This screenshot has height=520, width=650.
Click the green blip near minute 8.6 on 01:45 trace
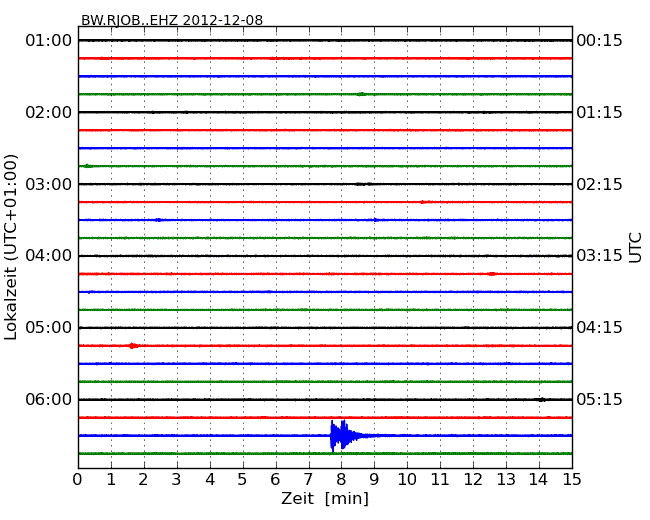(361, 94)
